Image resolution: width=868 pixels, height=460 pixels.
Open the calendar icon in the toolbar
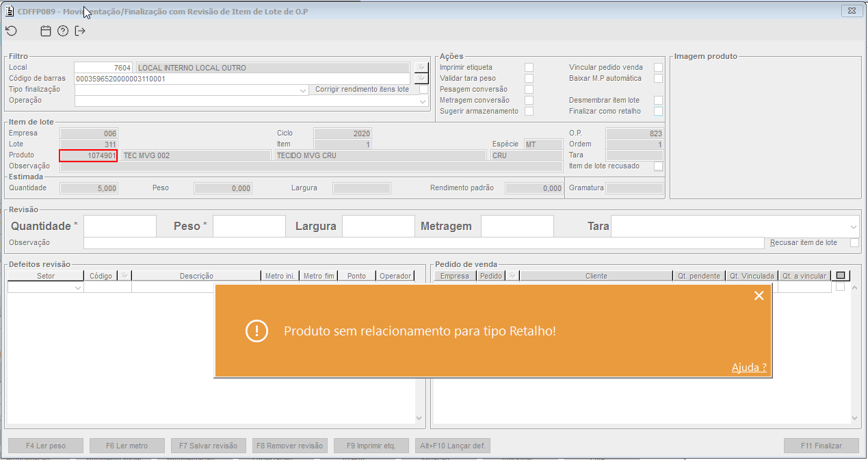click(x=46, y=31)
